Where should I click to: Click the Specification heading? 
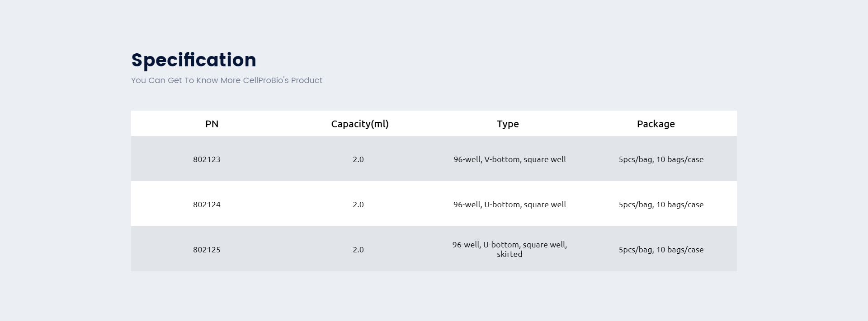193,60
